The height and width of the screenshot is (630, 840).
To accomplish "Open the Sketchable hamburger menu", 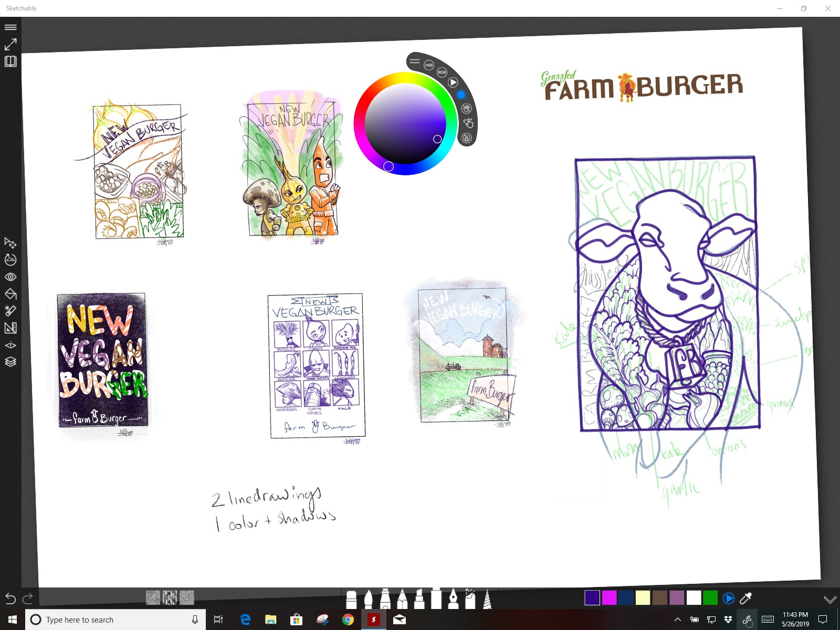I will tap(10, 27).
